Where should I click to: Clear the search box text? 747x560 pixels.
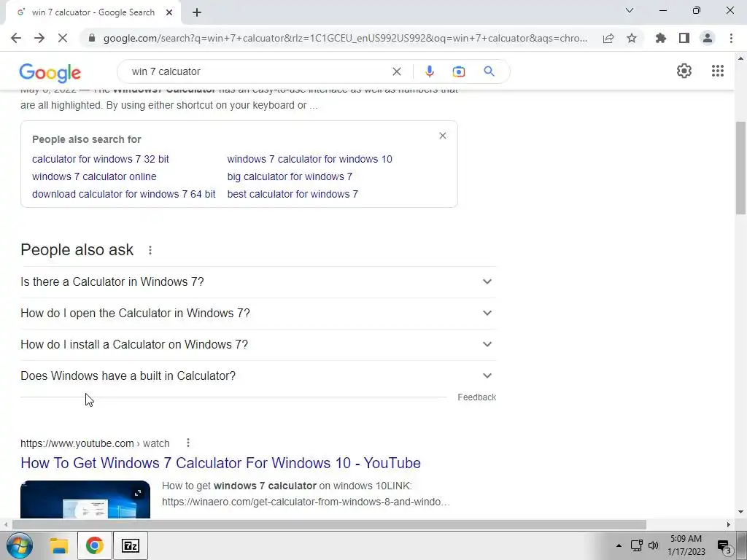coord(396,71)
